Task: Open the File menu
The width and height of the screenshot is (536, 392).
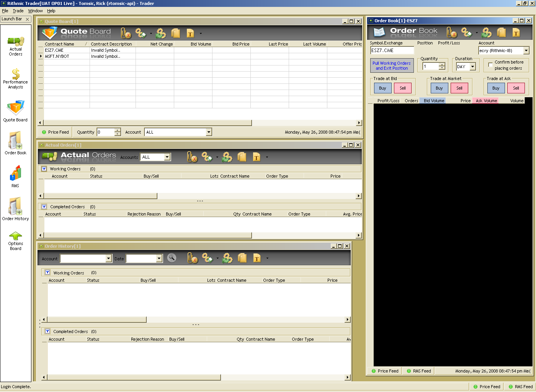Action: [5, 11]
